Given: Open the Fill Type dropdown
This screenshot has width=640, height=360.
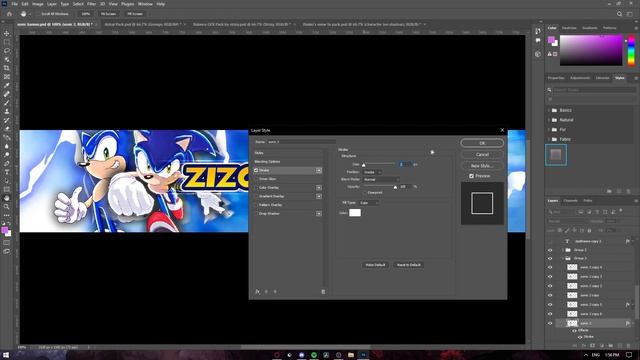Looking at the screenshot, I should coord(369,203).
